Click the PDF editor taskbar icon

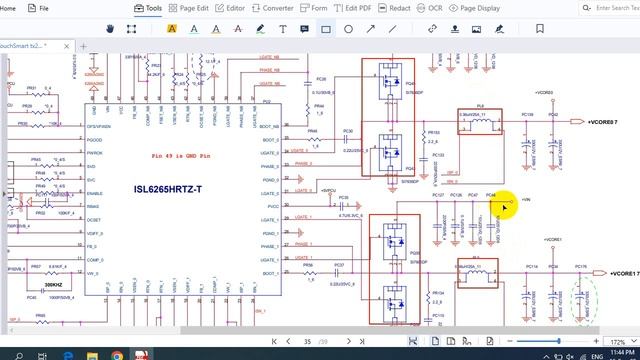(x=142, y=355)
